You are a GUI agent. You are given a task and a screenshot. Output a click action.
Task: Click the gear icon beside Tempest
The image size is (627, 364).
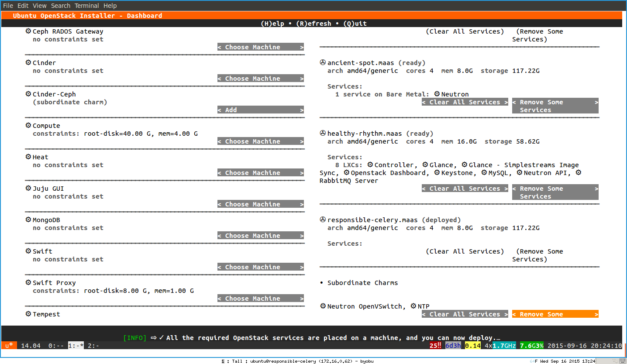(x=28, y=314)
